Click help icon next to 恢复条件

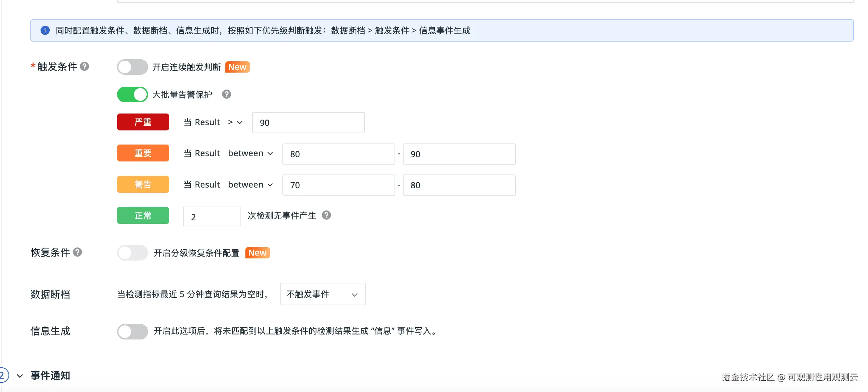pyautogui.click(x=78, y=252)
